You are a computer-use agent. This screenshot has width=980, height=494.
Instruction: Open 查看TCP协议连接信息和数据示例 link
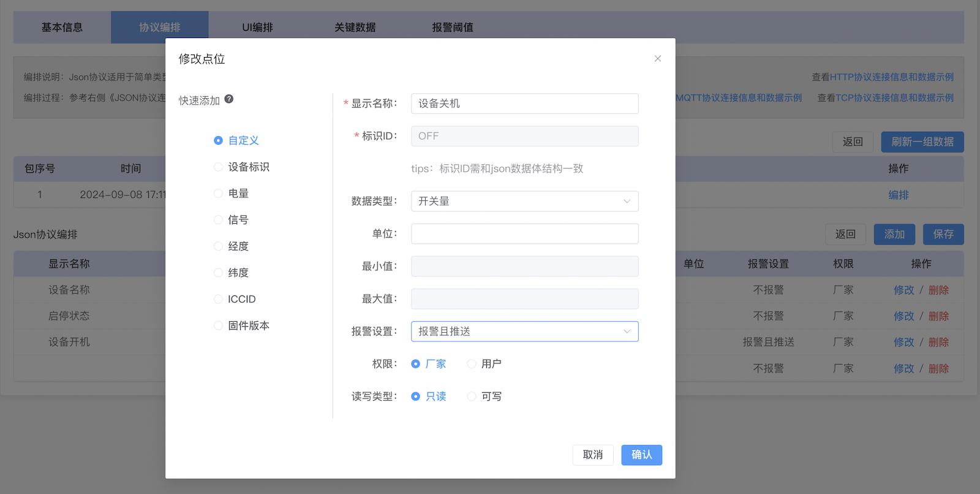point(885,97)
